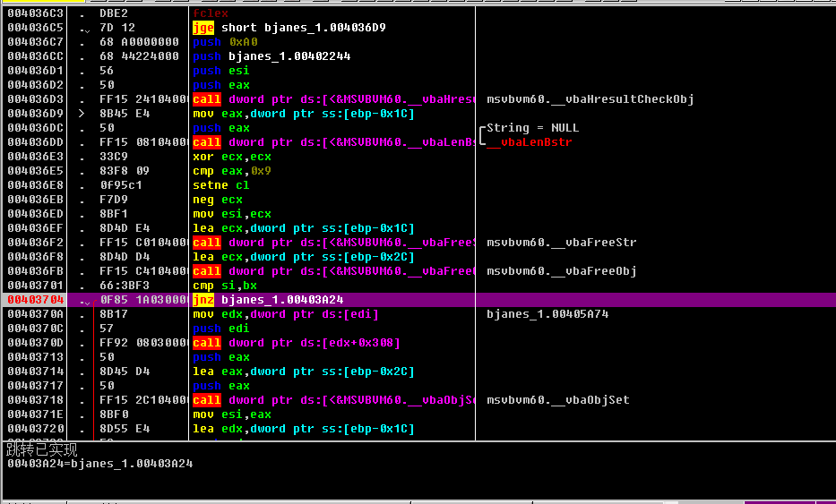The image size is (836, 504).
Task: Select the comment 'msvbvm60.__vbaFreeObj'
Action: tap(562, 272)
